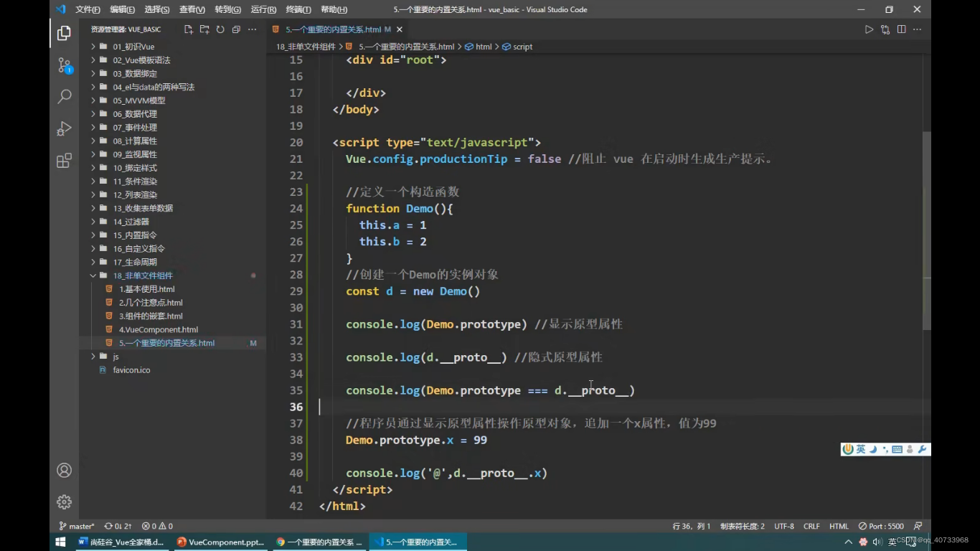Switch to the Chrome taskbar window
This screenshot has height=551, width=980.
coord(319,542)
